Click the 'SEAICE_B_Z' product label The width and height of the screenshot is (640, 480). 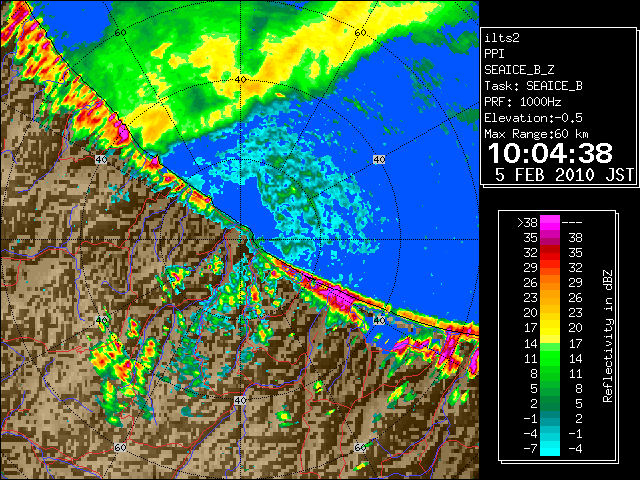pos(519,70)
